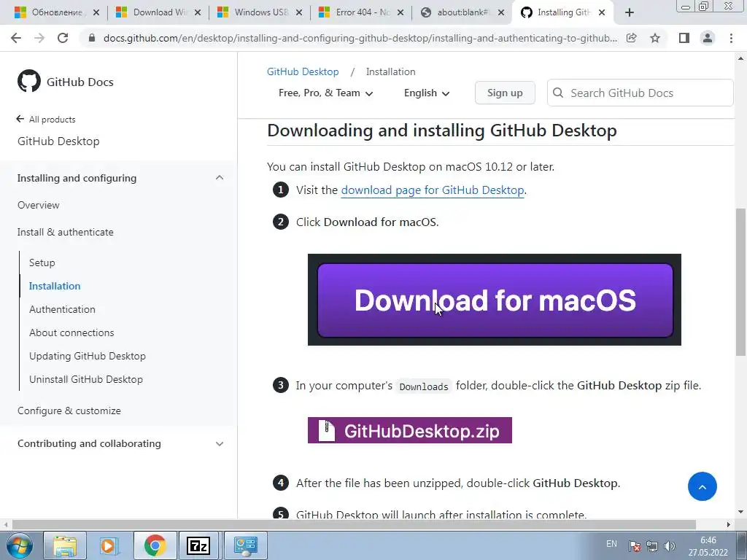
Task: Click the blue scroll-to-top button
Action: (x=703, y=486)
